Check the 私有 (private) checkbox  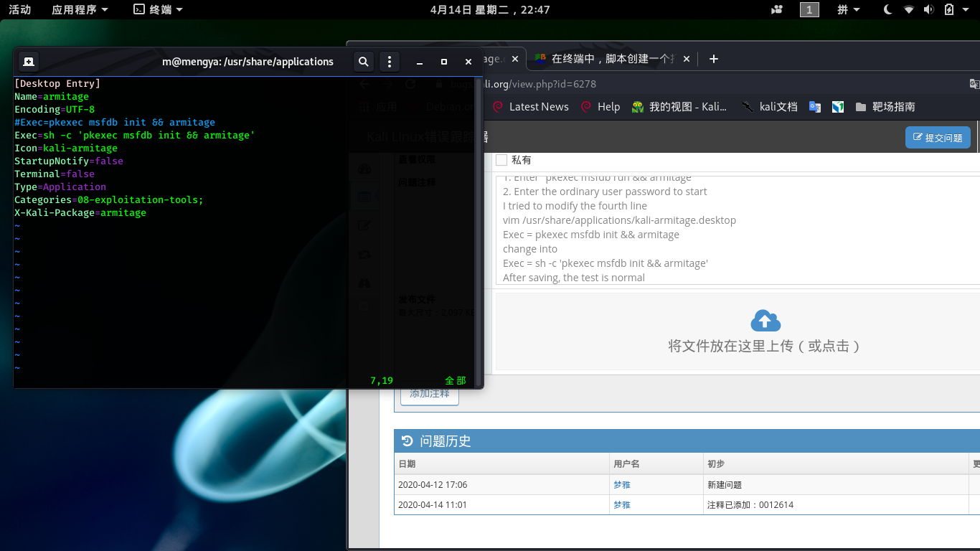tap(501, 160)
